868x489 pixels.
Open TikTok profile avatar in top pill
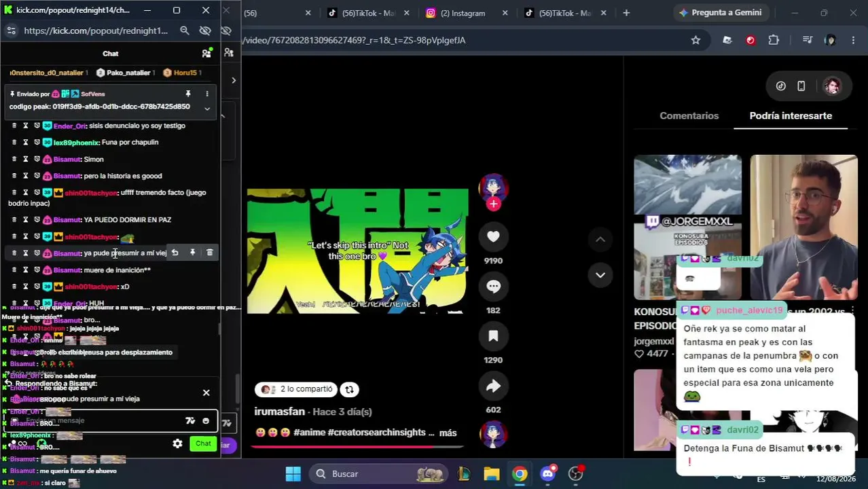tap(832, 86)
